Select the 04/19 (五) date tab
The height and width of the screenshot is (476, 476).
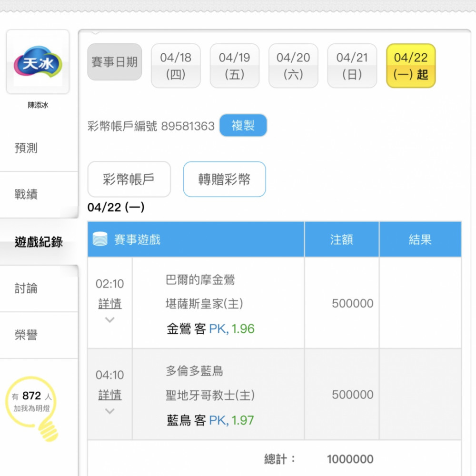pos(234,66)
